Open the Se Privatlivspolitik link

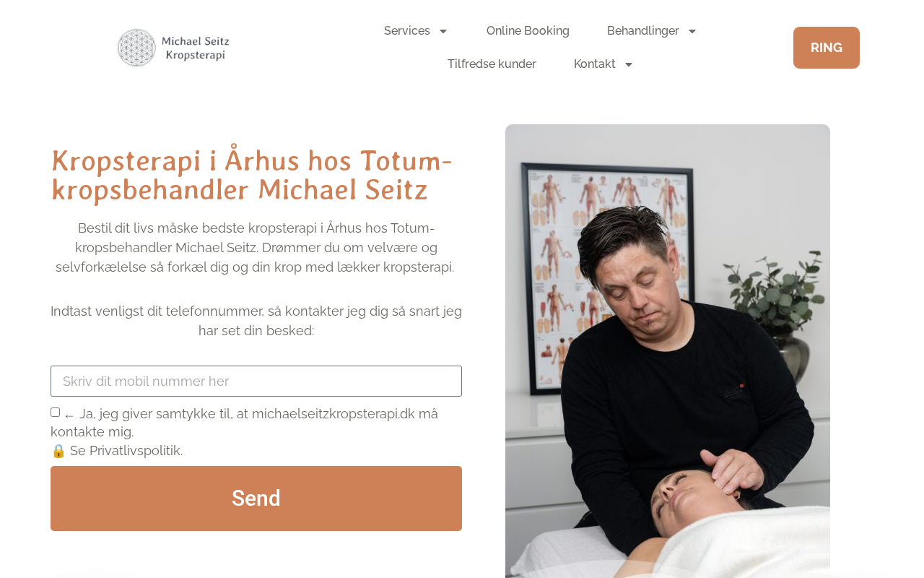click(x=126, y=451)
